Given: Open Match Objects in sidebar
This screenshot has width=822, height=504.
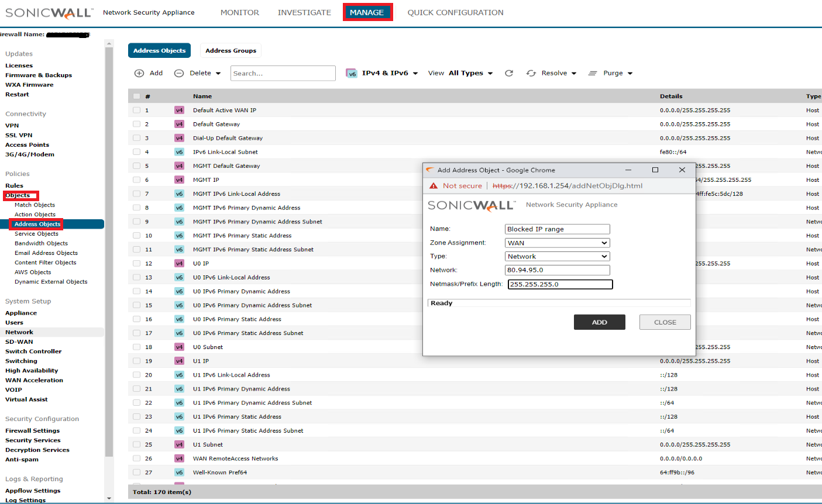Looking at the screenshot, I should point(35,205).
